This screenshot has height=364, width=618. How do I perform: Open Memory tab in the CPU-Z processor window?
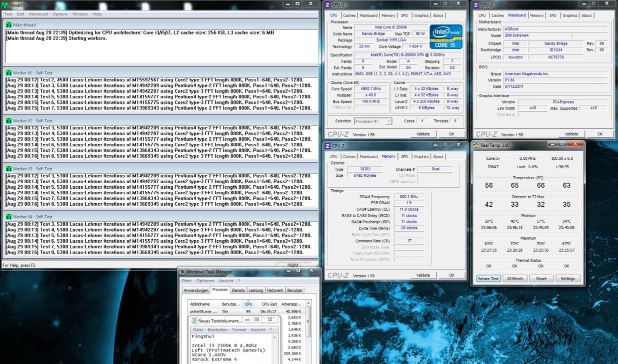(388, 15)
